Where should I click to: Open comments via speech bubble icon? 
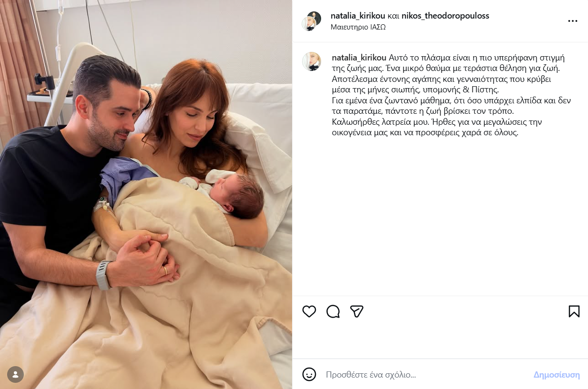click(x=333, y=311)
